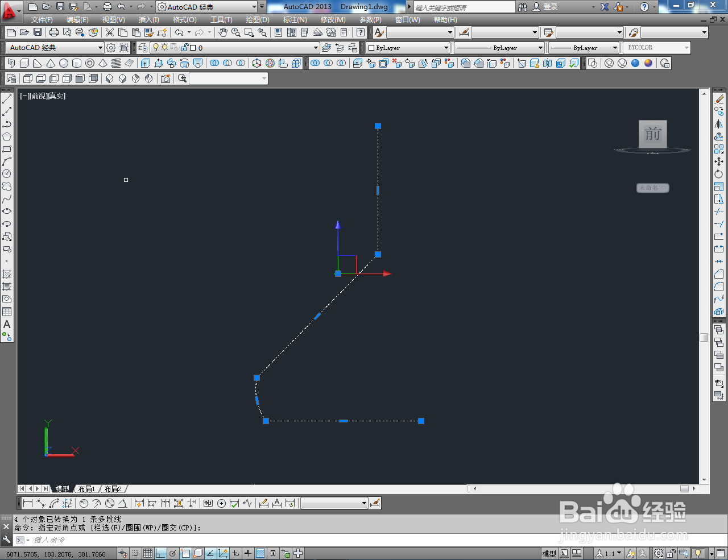Toggle Polar Tracking in status bar
Viewport: 728px width, 560px height.
(x=173, y=553)
